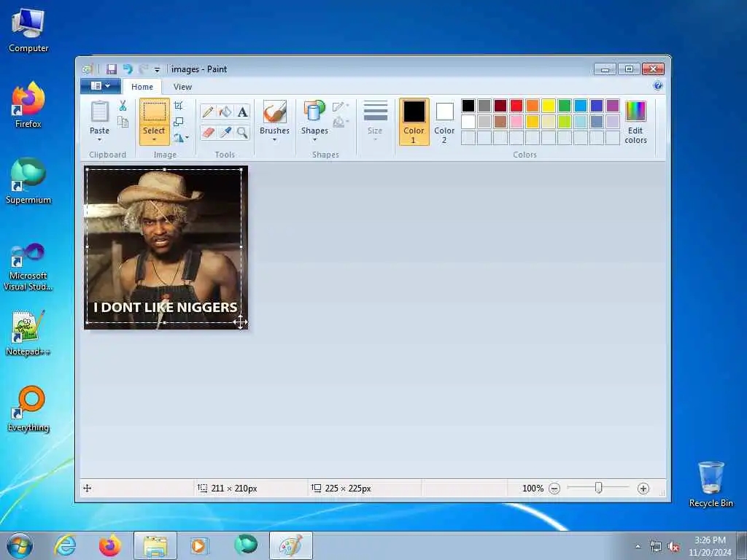
Task: Open the Recycle Bin on the desktop
Action: point(711,484)
